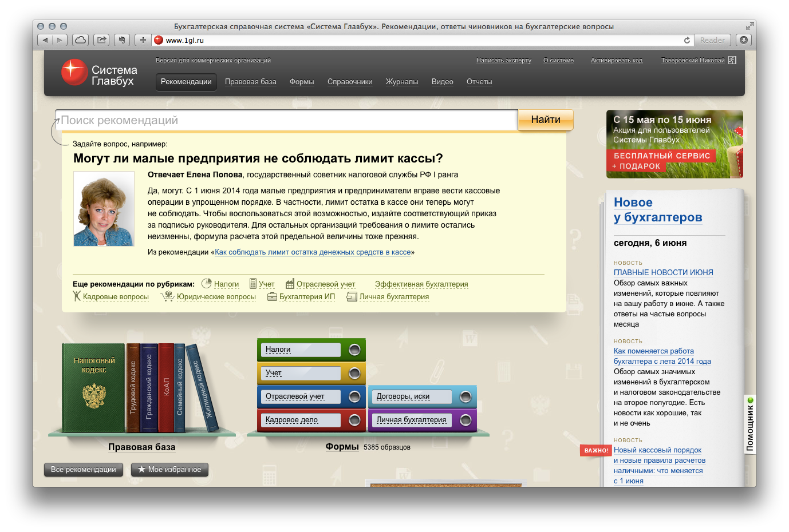The image size is (789, 532).
Task: Click the Система Главбух logo
Action: [99, 73]
